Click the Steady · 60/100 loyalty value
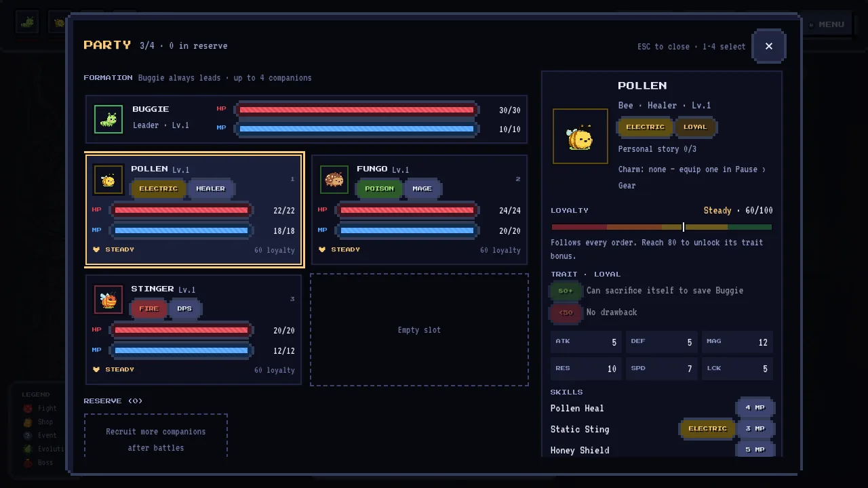This screenshot has height=488, width=868. pyautogui.click(x=738, y=211)
